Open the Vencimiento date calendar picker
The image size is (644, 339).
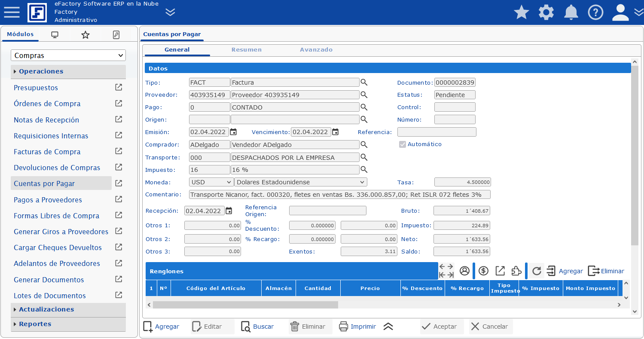click(336, 132)
